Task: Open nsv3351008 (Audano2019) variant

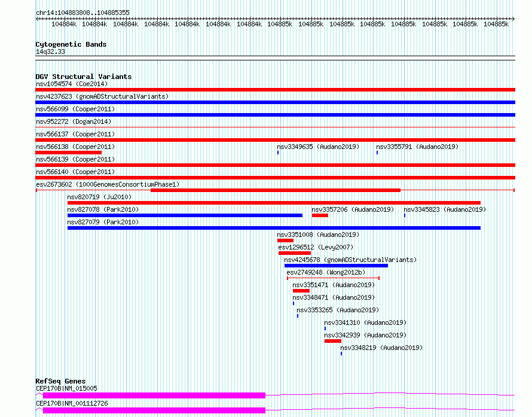Action: pos(318,235)
